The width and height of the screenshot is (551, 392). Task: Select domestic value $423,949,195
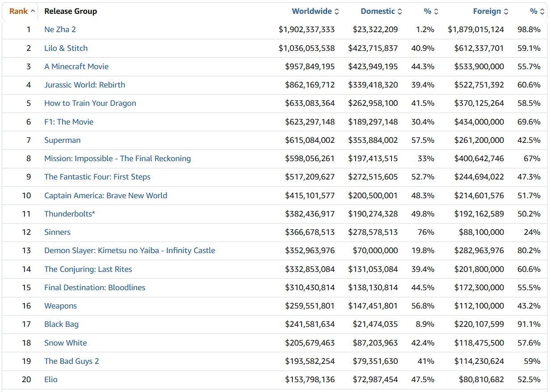tap(373, 66)
